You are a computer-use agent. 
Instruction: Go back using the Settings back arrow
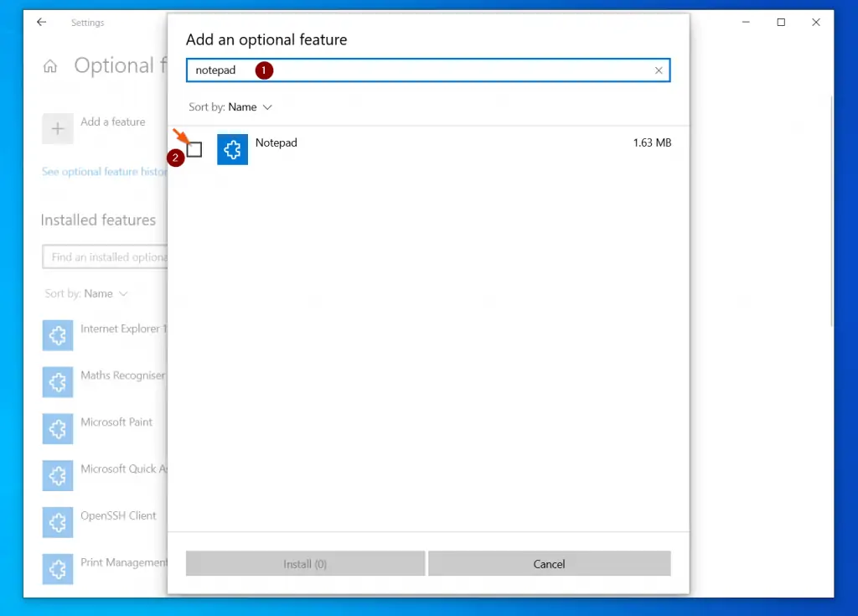[42, 23]
